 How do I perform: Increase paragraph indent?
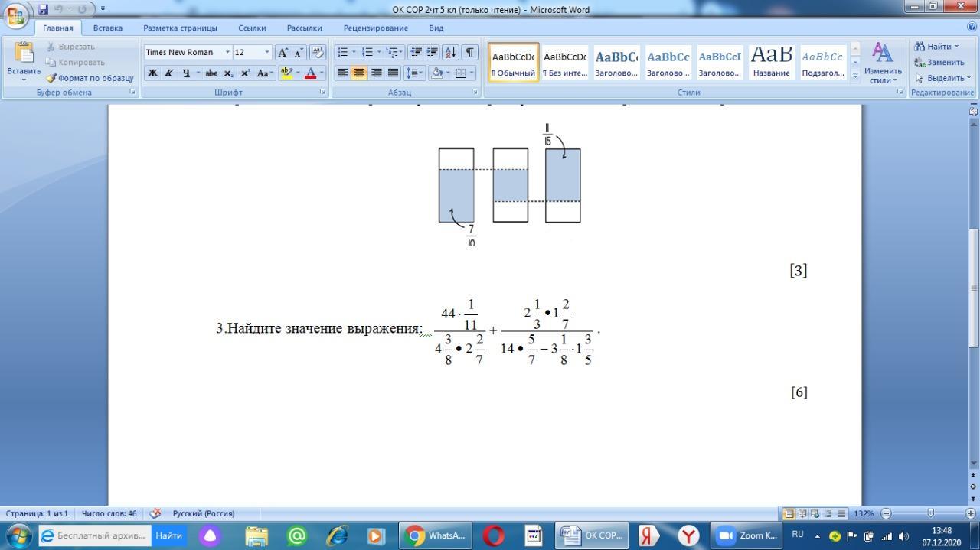433,52
